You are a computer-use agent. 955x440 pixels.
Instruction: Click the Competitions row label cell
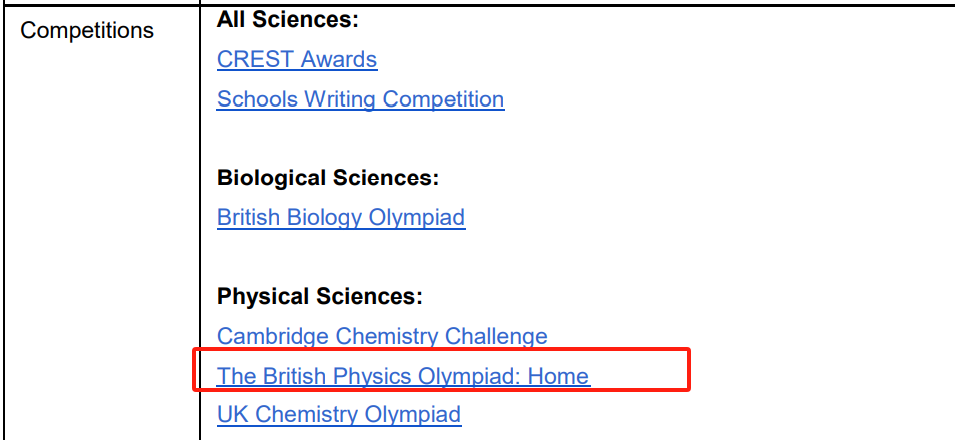(x=87, y=31)
